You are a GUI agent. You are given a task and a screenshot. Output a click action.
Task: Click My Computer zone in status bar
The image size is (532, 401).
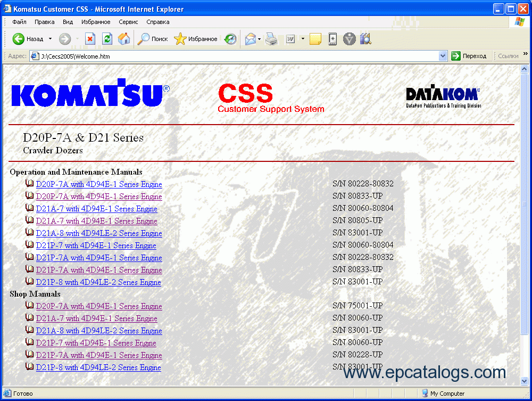click(x=444, y=393)
